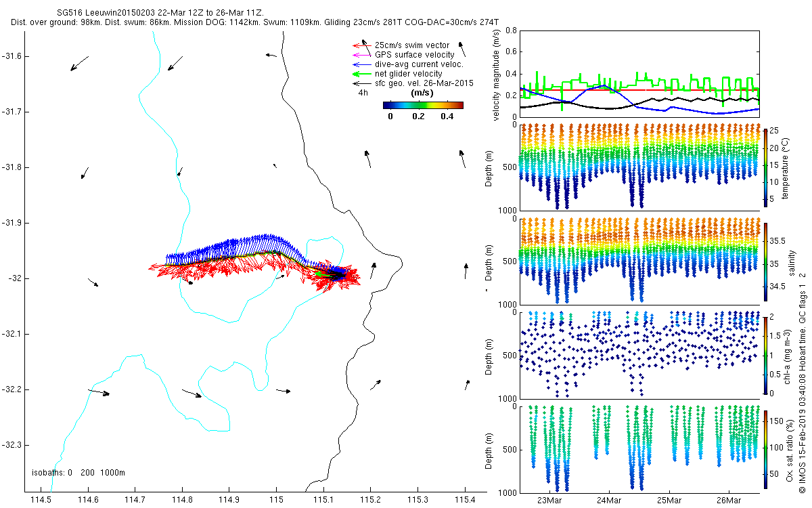This screenshot has height=508, width=812.
Task: Click the '26Mar' date on the time axis
Action: [x=729, y=501]
